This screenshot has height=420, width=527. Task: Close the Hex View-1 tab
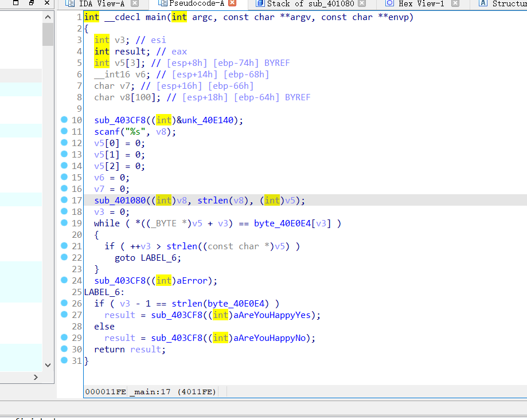[455, 3]
